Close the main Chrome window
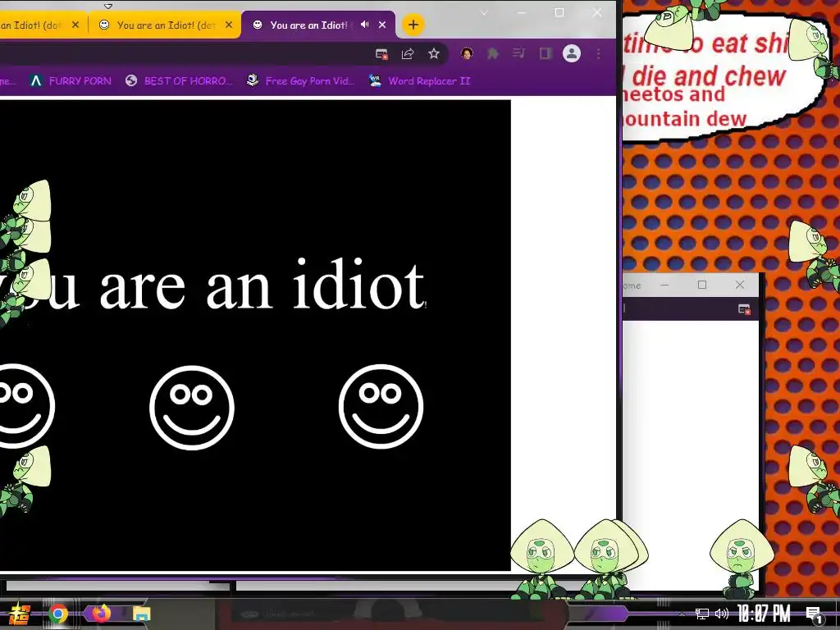This screenshot has height=630, width=840. [x=597, y=13]
